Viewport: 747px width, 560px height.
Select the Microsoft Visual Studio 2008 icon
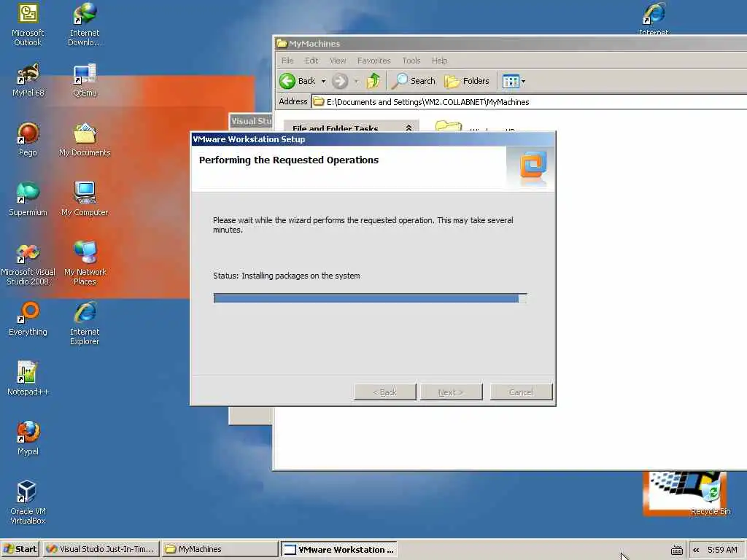(x=28, y=264)
